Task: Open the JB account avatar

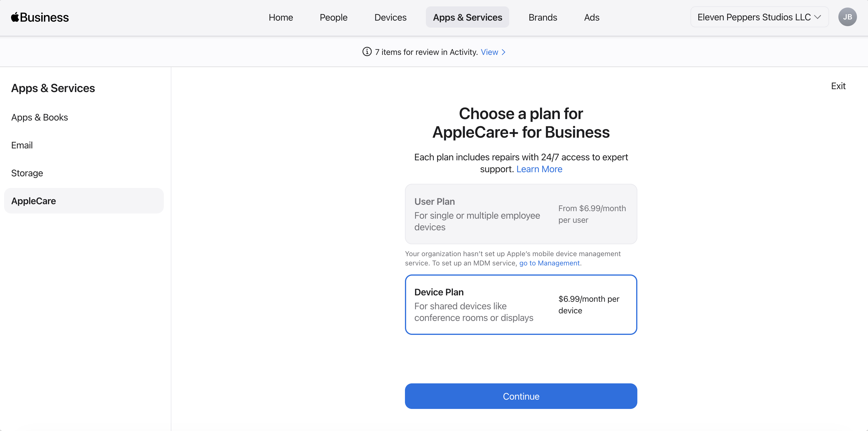Action: pyautogui.click(x=847, y=17)
